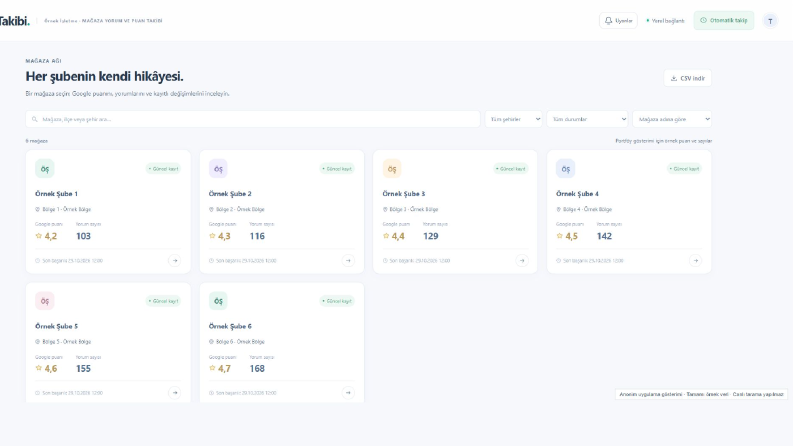This screenshot has width=793, height=446.
Task: Click the 6 mağaza count label
Action: 36,141
